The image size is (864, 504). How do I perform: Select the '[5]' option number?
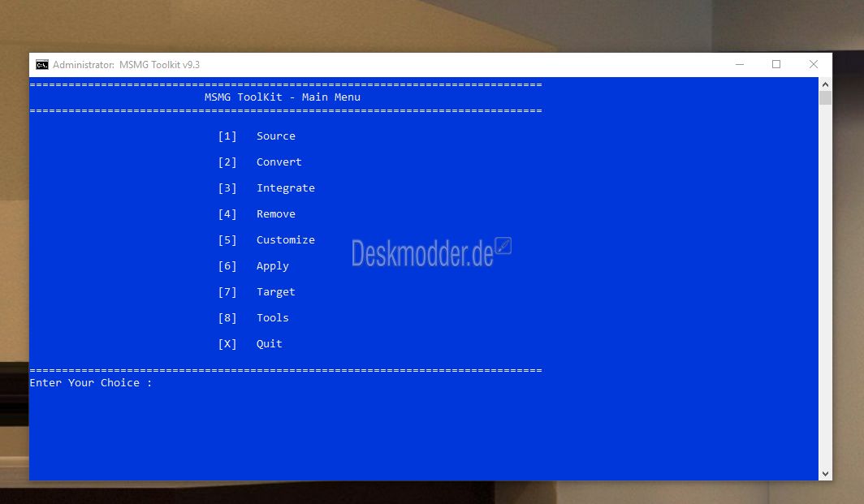227,240
